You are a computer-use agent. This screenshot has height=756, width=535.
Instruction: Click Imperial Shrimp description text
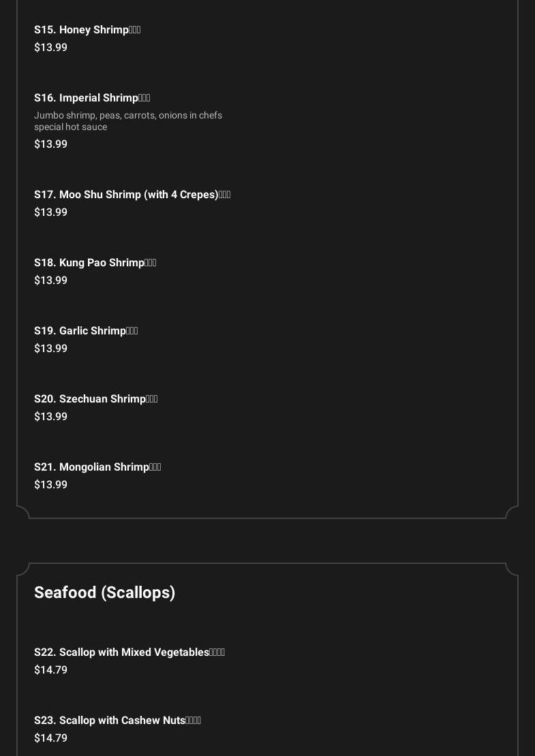[x=127, y=121]
